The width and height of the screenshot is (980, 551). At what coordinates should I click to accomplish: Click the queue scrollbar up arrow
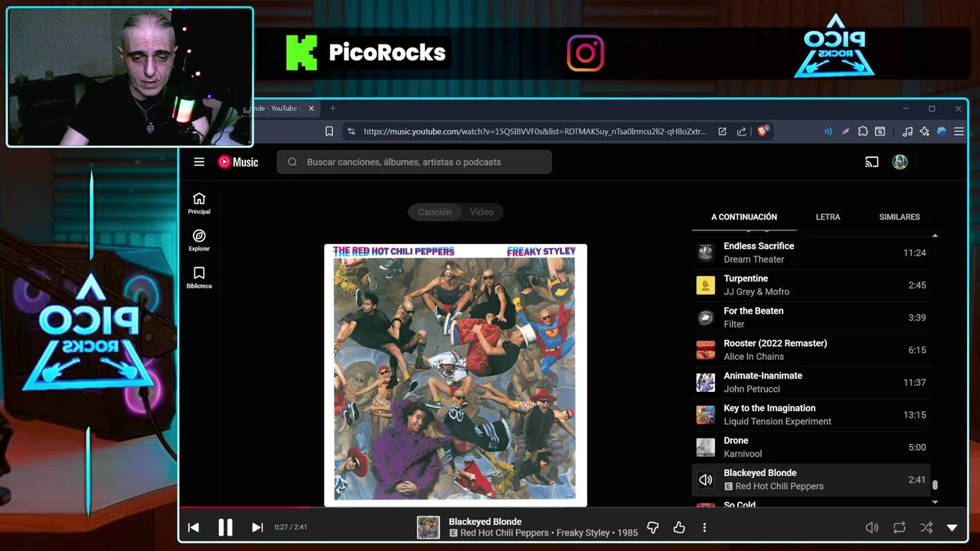point(935,236)
